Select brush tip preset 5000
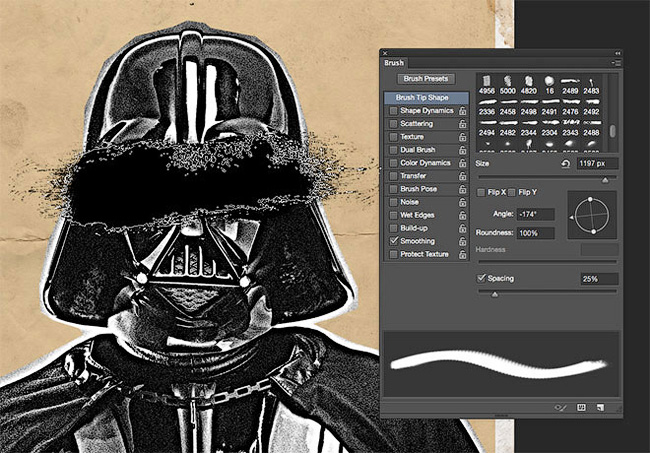 (507, 85)
